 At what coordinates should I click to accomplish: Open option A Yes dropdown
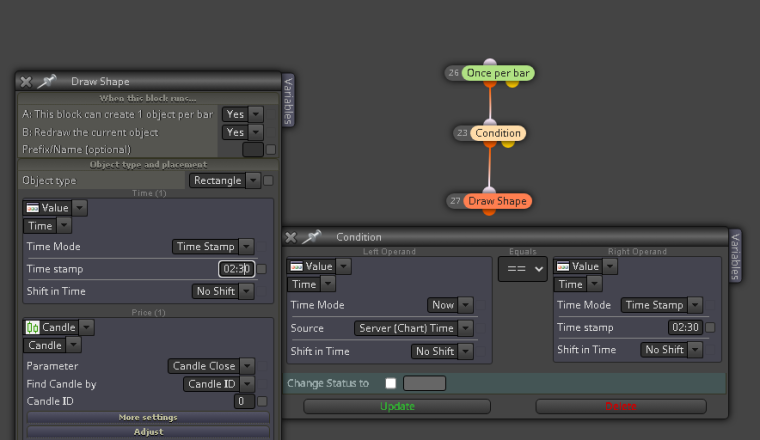point(243,114)
